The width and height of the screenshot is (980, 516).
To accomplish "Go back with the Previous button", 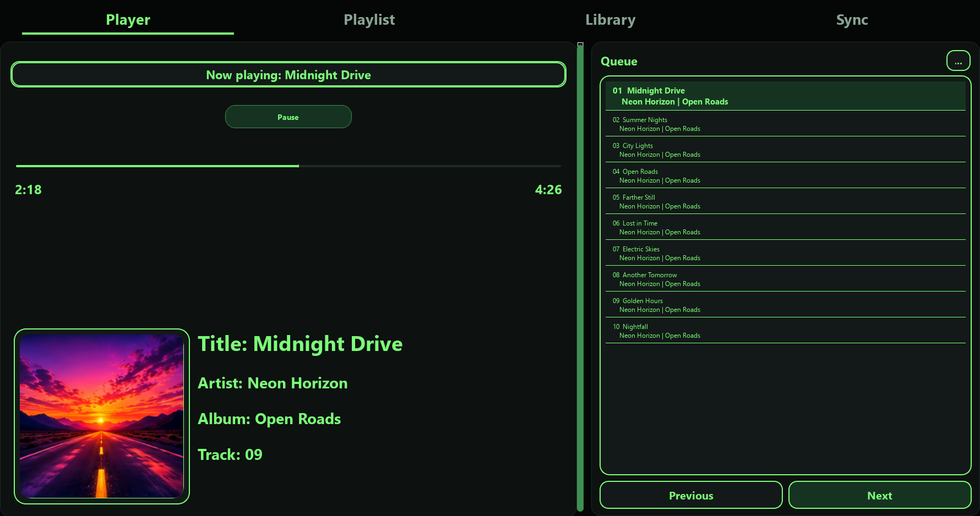I will click(x=691, y=495).
